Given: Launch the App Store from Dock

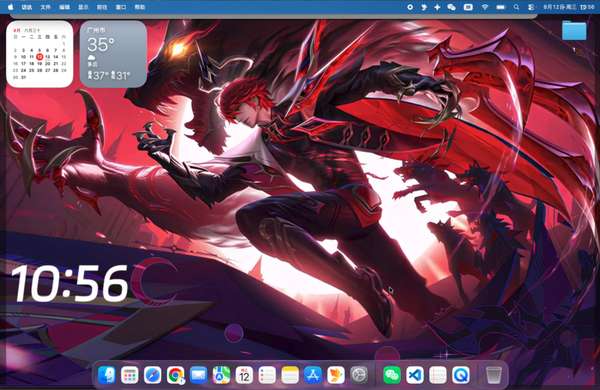Looking at the screenshot, I should pyautogui.click(x=313, y=375).
